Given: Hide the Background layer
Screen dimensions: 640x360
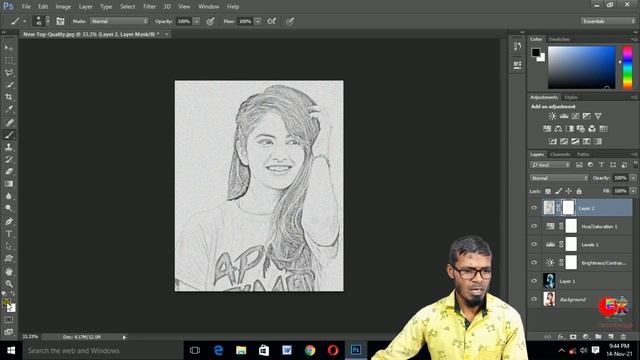Looking at the screenshot, I should tap(534, 299).
